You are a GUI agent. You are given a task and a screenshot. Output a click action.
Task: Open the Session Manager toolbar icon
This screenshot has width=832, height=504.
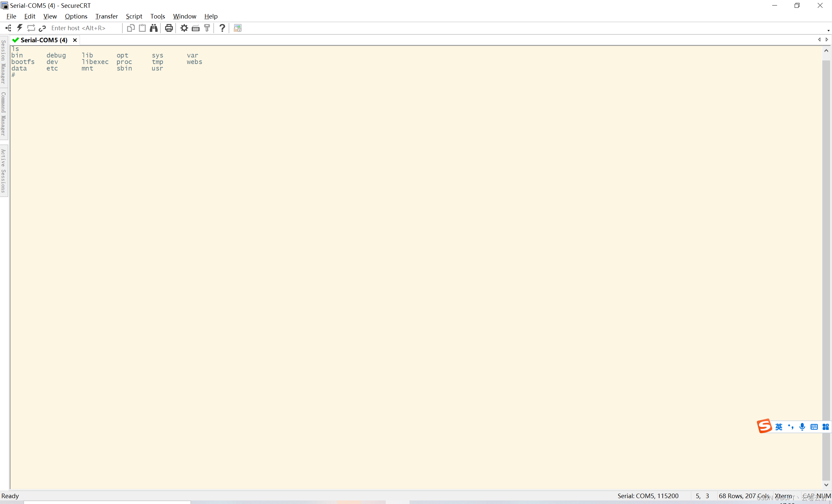(x=8, y=28)
